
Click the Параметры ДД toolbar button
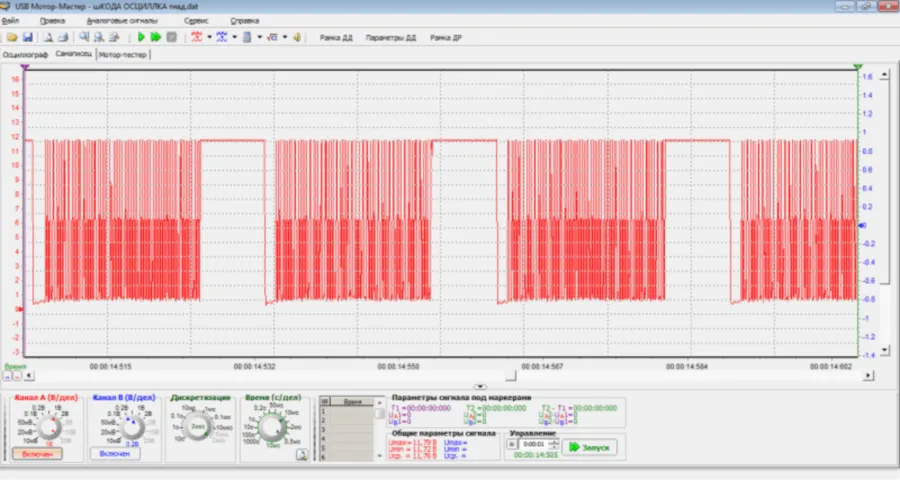391,38
